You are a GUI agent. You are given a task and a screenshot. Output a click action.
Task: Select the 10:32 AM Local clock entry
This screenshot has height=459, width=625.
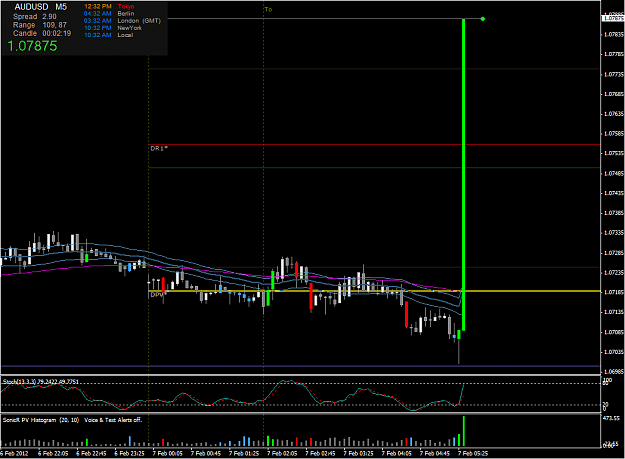click(108, 35)
